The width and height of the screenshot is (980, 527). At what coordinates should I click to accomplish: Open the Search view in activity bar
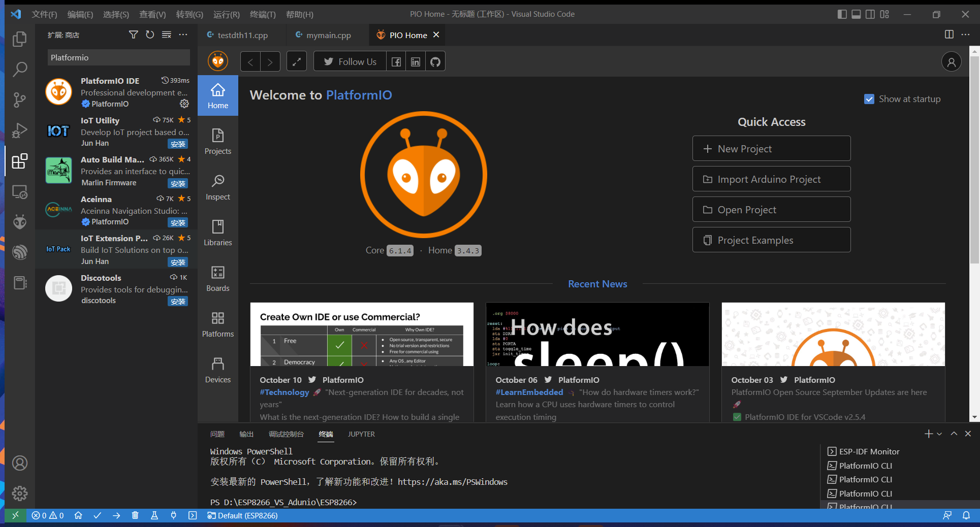coord(19,69)
